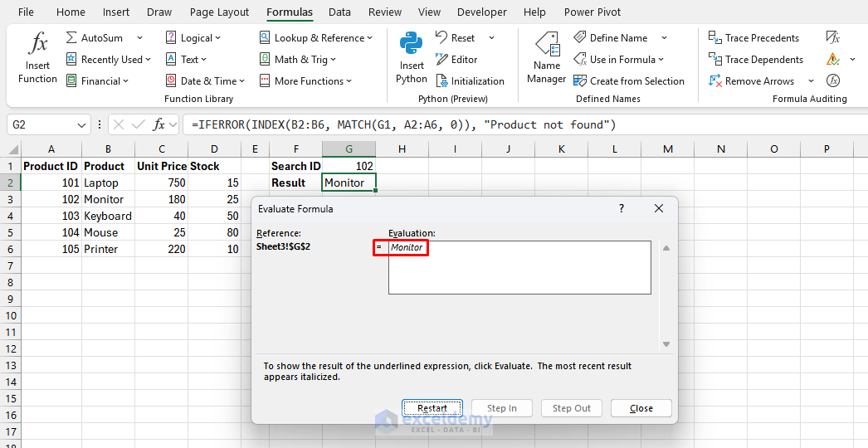Click the Python Reset button
This screenshot has width=868, height=448.
[456, 37]
